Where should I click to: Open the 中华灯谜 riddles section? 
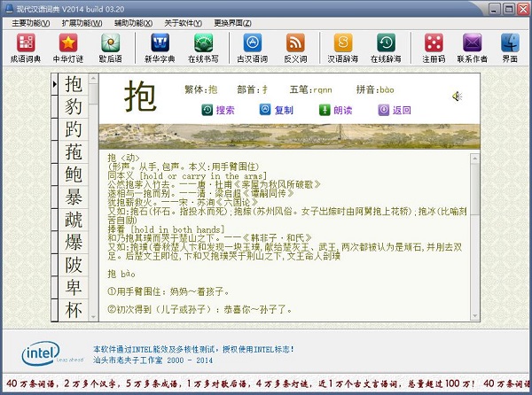tap(68, 47)
